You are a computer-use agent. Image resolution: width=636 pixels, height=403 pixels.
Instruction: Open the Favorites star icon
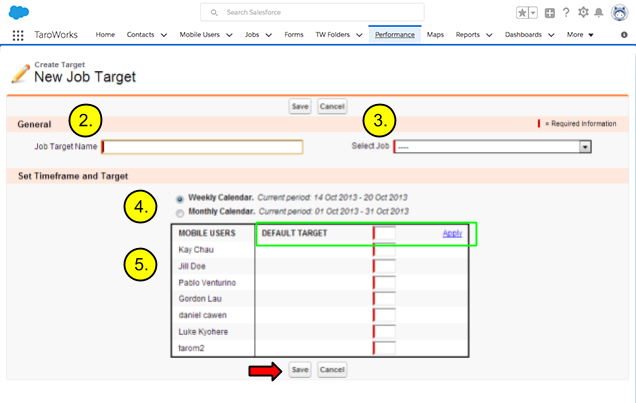pyautogui.click(x=522, y=13)
